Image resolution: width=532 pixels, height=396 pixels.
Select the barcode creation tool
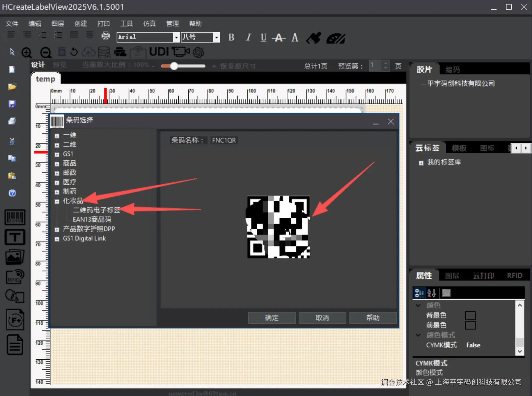(15, 217)
